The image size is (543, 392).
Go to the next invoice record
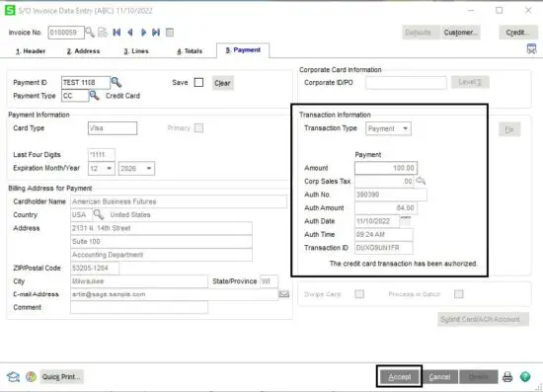[x=143, y=33]
